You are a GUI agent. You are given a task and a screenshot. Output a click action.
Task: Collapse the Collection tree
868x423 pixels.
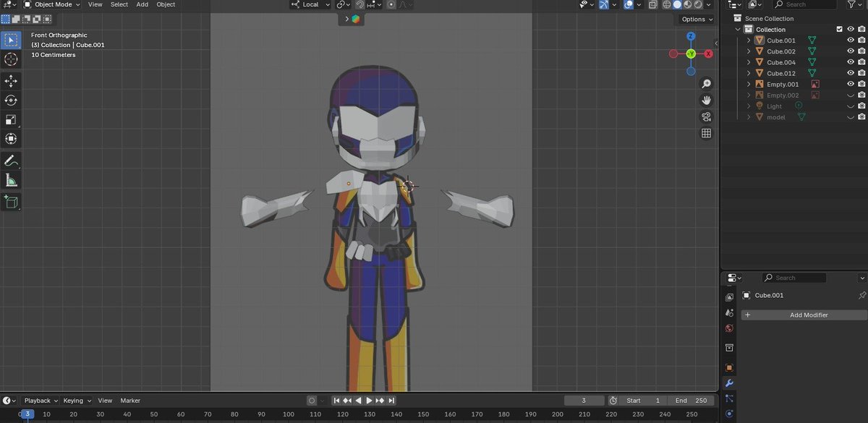point(738,30)
